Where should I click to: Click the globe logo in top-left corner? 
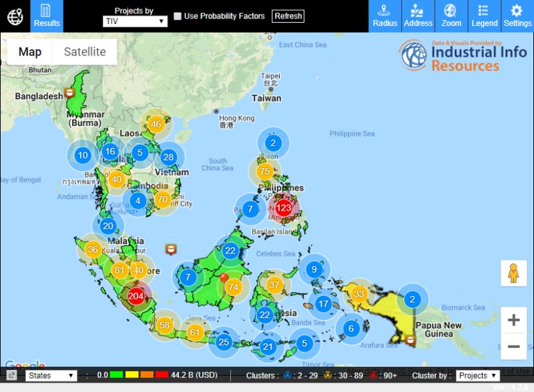click(x=15, y=16)
